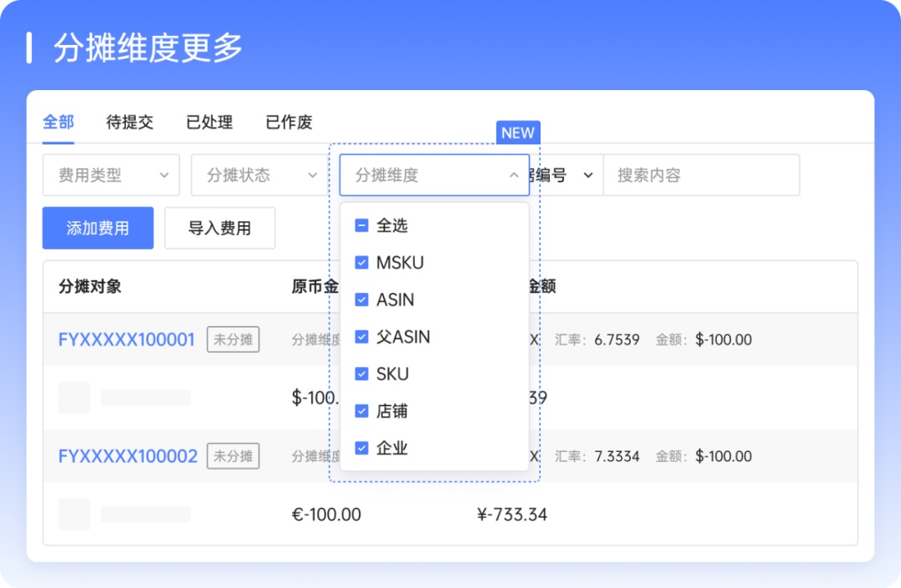The width and height of the screenshot is (901, 588).
Task: Open the 费用类型 dropdown
Action: click(x=110, y=175)
